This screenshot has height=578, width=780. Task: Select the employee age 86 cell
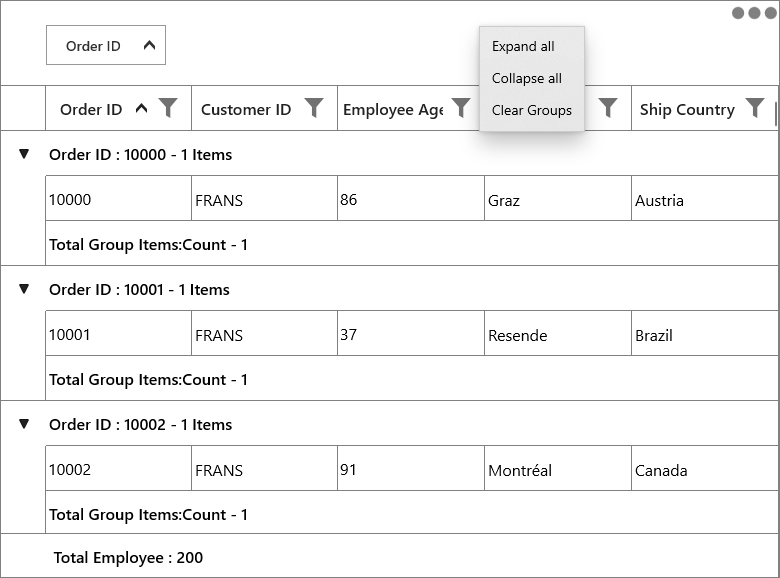[x=411, y=198]
